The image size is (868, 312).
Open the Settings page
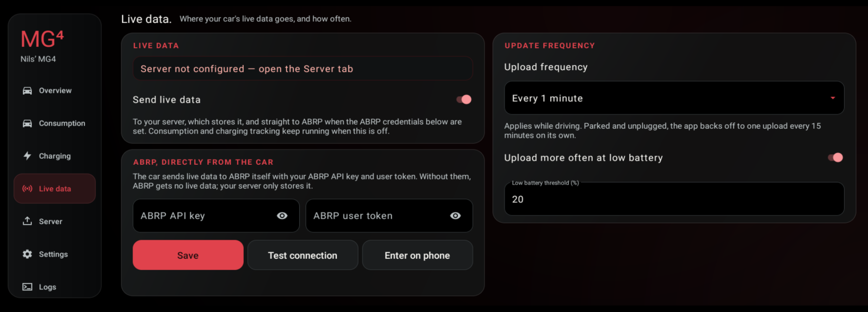55,254
